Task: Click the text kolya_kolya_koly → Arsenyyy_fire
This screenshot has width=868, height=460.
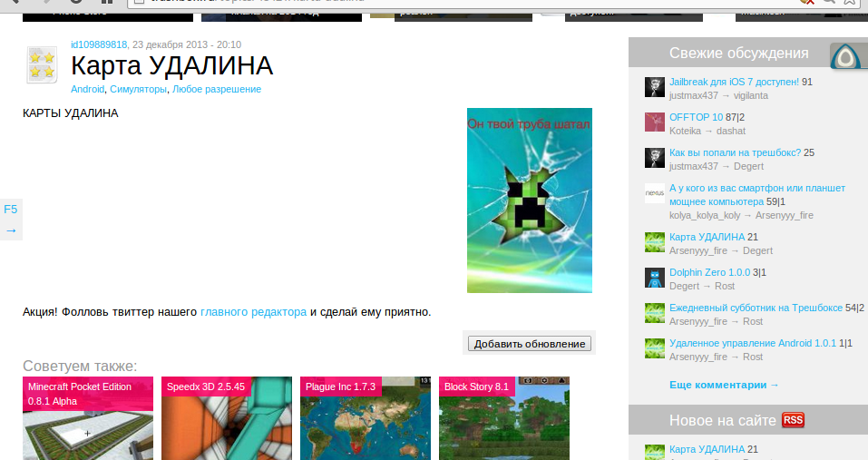Action: coord(741,215)
